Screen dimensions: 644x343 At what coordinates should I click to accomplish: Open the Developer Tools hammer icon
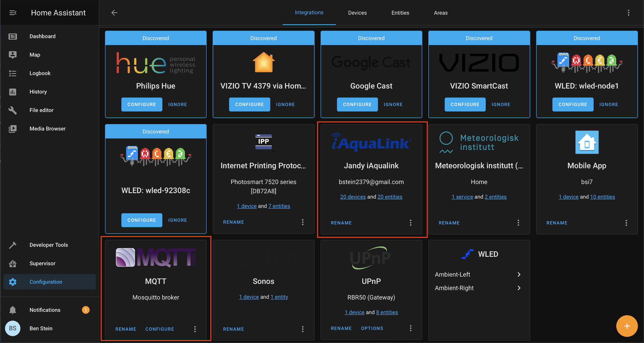(13, 245)
